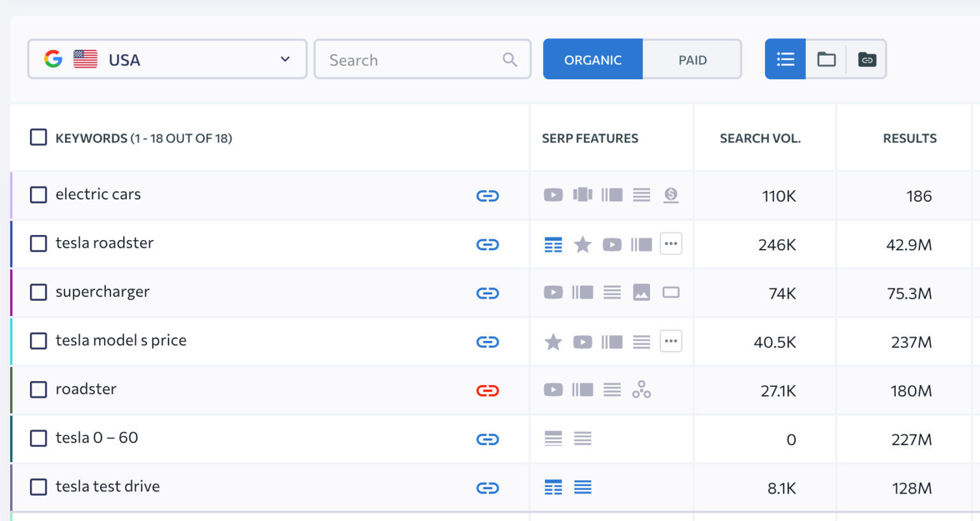980x521 pixels.
Task: Switch to the PAID tab
Action: [692, 59]
